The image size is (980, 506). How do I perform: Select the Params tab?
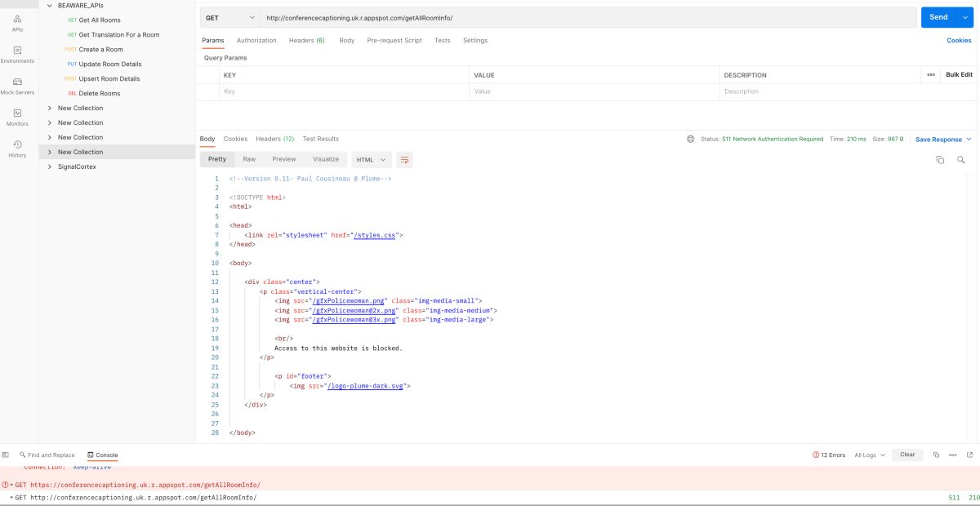pyautogui.click(x=213, y=40)
